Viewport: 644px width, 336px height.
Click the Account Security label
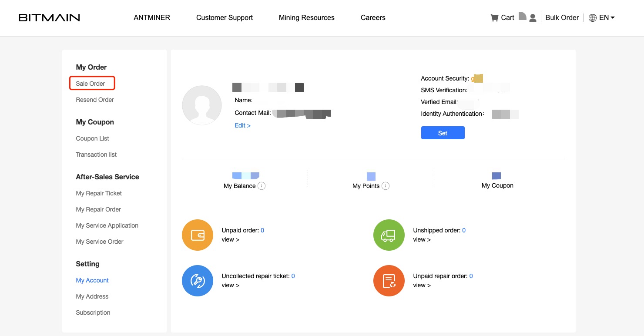click(x=445, y=78)
